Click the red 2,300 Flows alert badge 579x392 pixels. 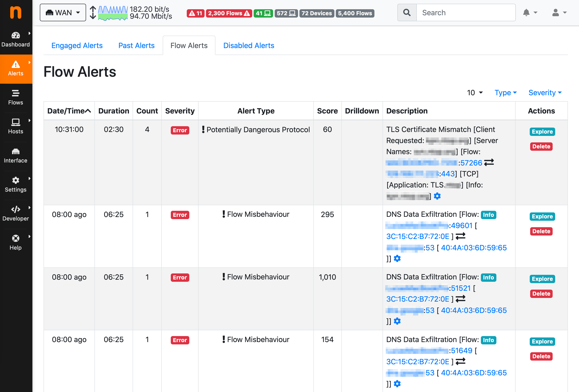pos(229,13)
